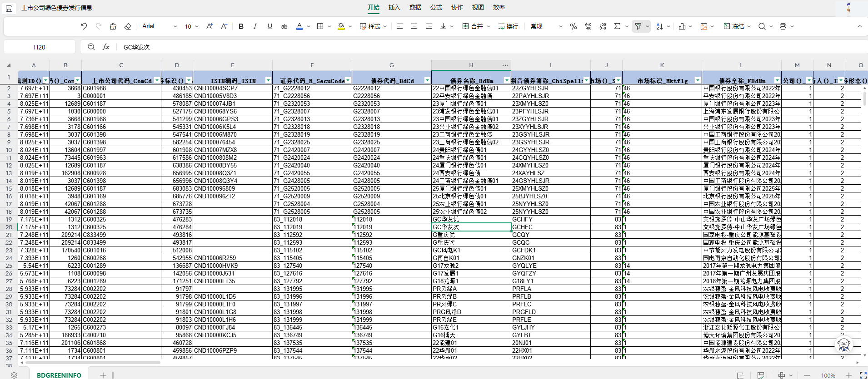Screen dimensions: 868x379
Task: Decrease the font size
Action: click(x=224, y=26)
